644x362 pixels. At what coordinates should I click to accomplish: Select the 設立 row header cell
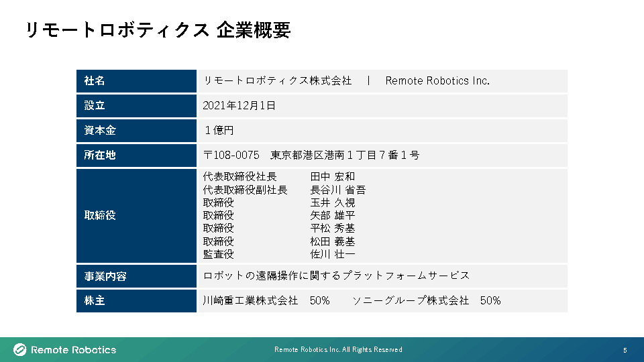pos(136,106)
